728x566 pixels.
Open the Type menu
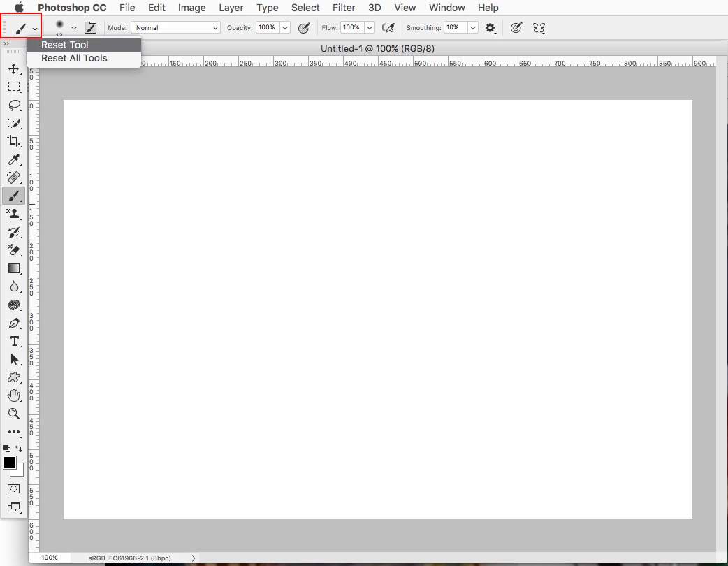tap(268, 8)
